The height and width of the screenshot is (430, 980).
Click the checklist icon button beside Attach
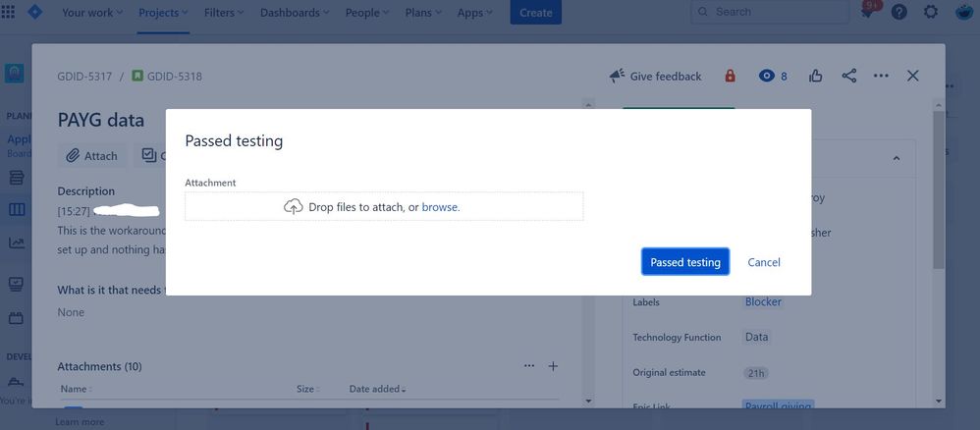[x=148, y=156]
